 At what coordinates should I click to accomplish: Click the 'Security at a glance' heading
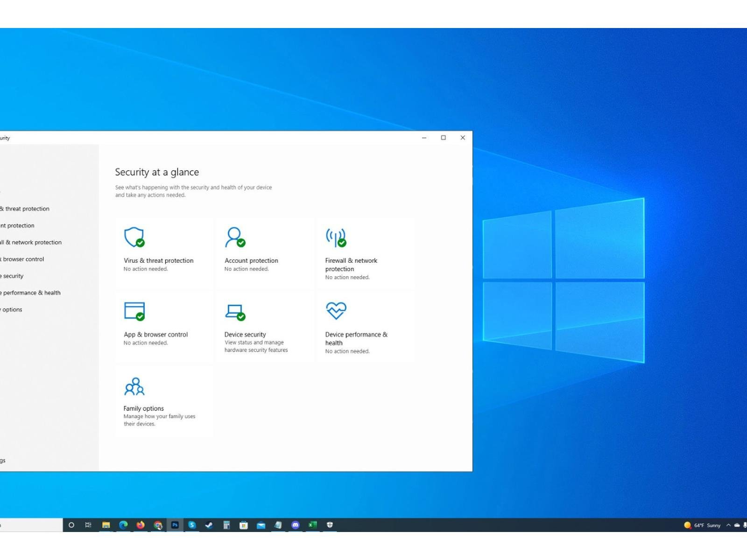click(157, 172)
